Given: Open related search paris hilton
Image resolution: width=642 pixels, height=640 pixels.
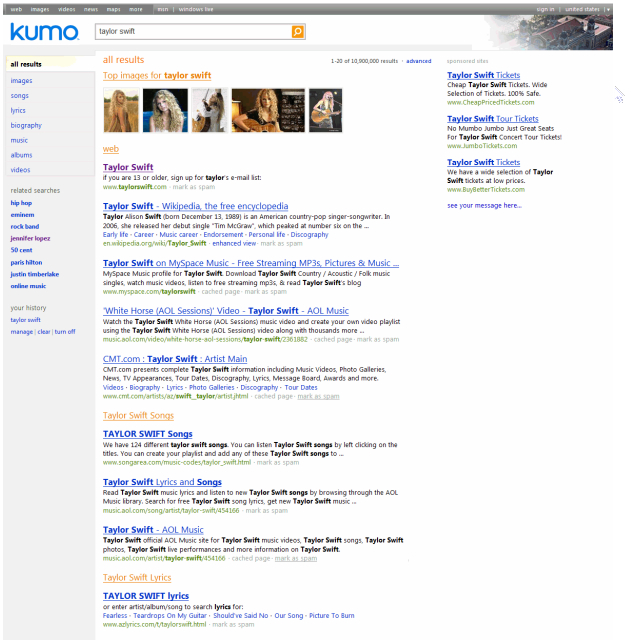Looking at the screenshot, I should (x=26, y=262).
